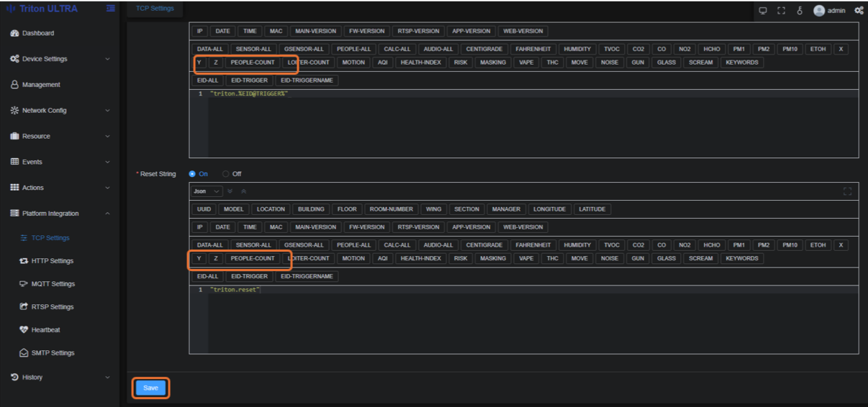Screen dimensions: 868x407
Task: Click the SMTP Settings envelope icon
Action: pos(24,353)
